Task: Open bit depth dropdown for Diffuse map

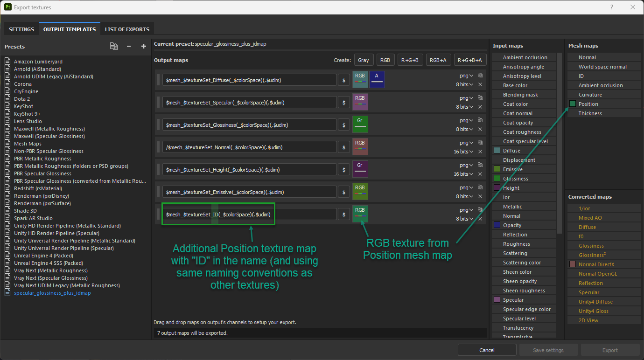Action: point(465,84)
